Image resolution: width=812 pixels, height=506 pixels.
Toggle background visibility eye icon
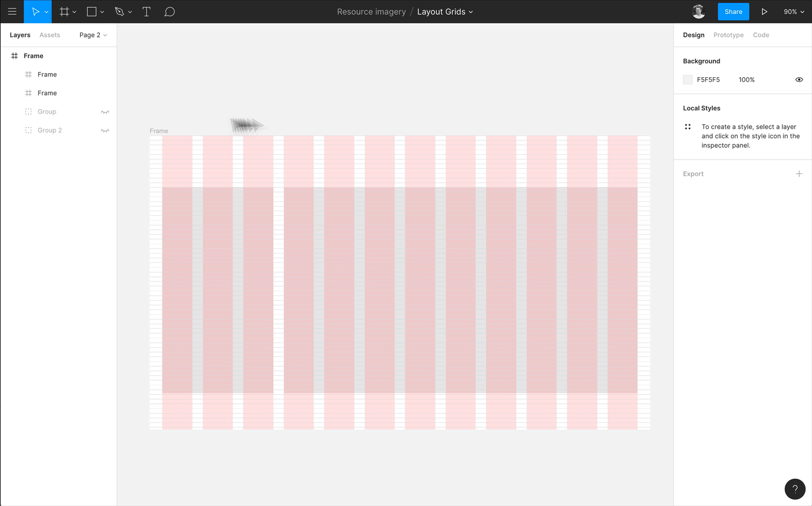click(799, 79)
